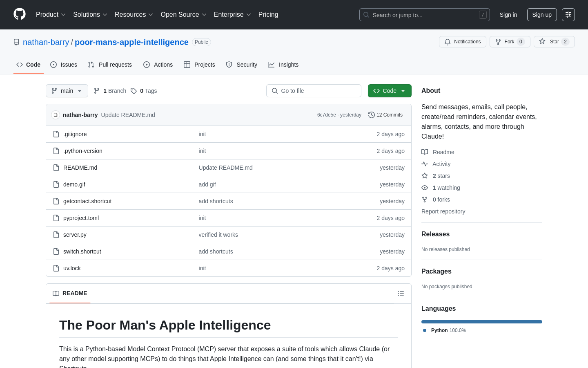This screenshot has width=588, height=368.
Task: Expand the Open Source menu
Action: pyautogui.click(x=184, y=14)
